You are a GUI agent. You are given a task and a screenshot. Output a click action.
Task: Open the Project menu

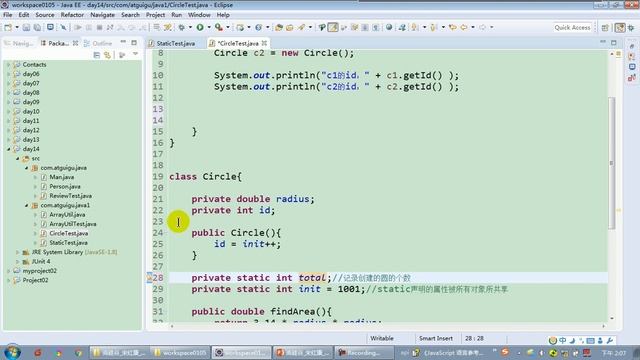(156, 15)
